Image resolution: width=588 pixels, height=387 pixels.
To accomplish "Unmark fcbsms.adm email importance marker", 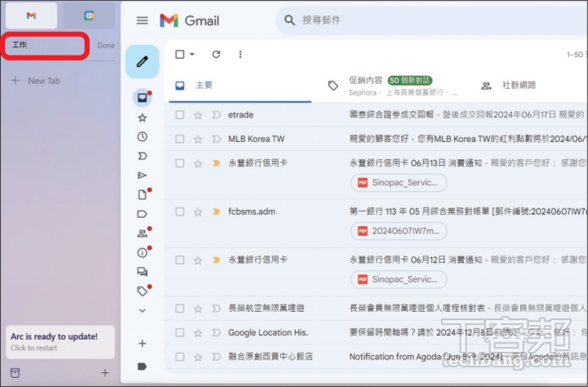I will point(216,211).
